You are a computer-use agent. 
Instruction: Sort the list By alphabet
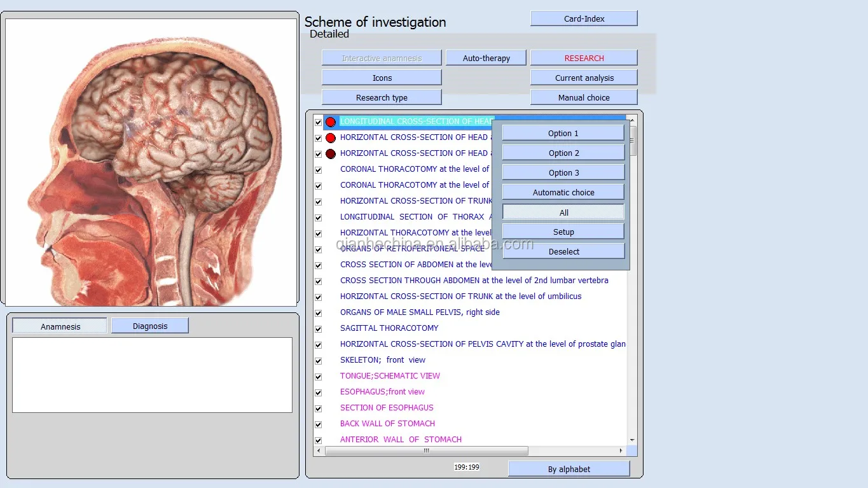[568, 469]
